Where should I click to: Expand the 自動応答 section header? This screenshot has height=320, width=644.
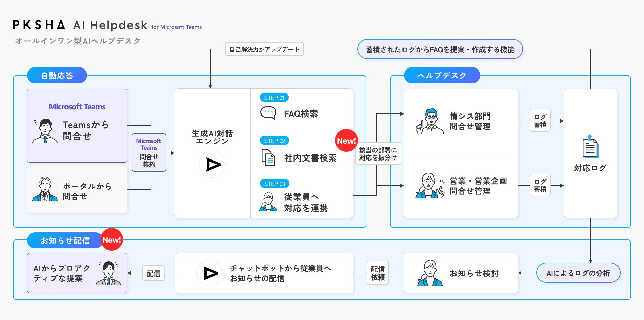pos(56,75)
